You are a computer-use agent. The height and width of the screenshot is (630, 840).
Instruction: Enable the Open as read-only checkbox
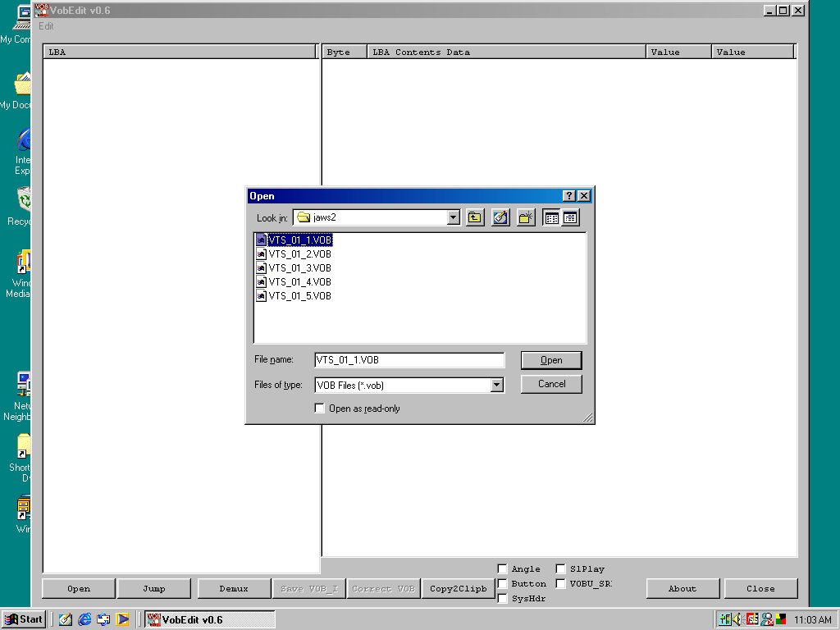(x=320, y=409)
